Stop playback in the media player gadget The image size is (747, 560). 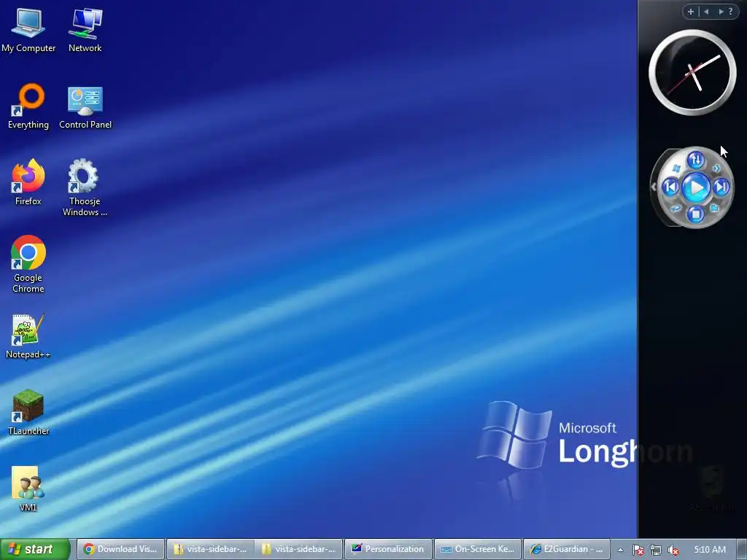695,214
